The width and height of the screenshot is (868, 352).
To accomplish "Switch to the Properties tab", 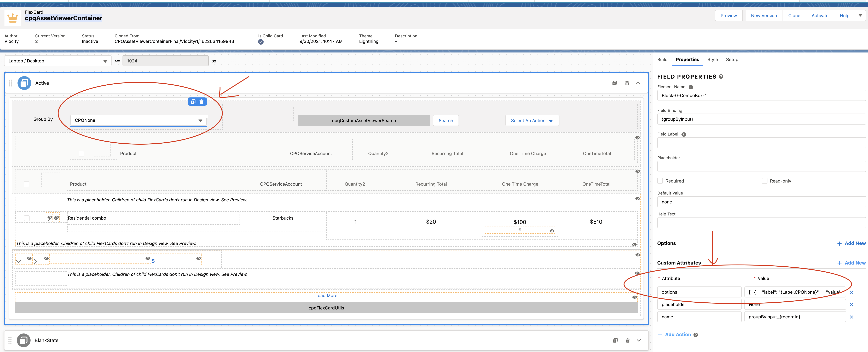I will pos(687,60).
